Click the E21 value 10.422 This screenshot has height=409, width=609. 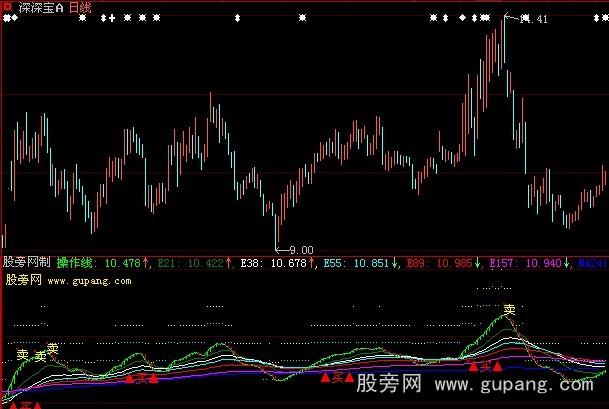tap(205, 263)
